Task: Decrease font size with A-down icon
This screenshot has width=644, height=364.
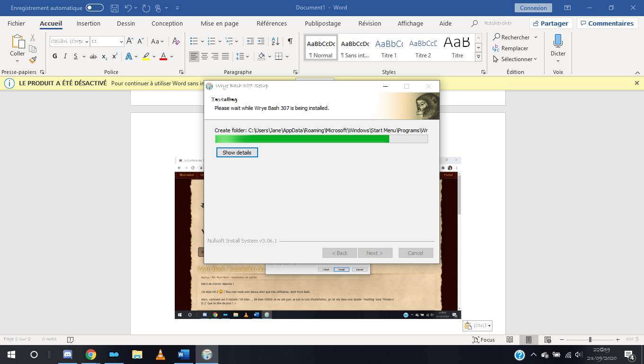Action: [141, 41]
